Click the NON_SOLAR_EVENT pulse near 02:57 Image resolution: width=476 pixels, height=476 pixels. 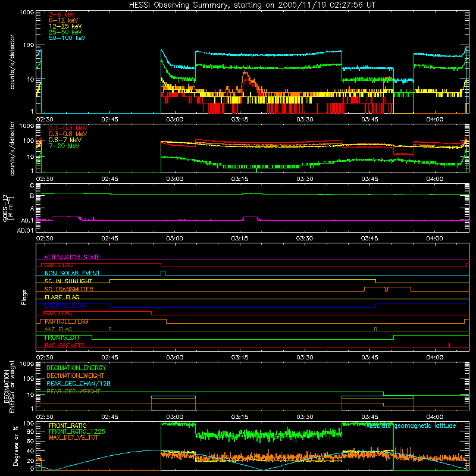click(163, 273)
